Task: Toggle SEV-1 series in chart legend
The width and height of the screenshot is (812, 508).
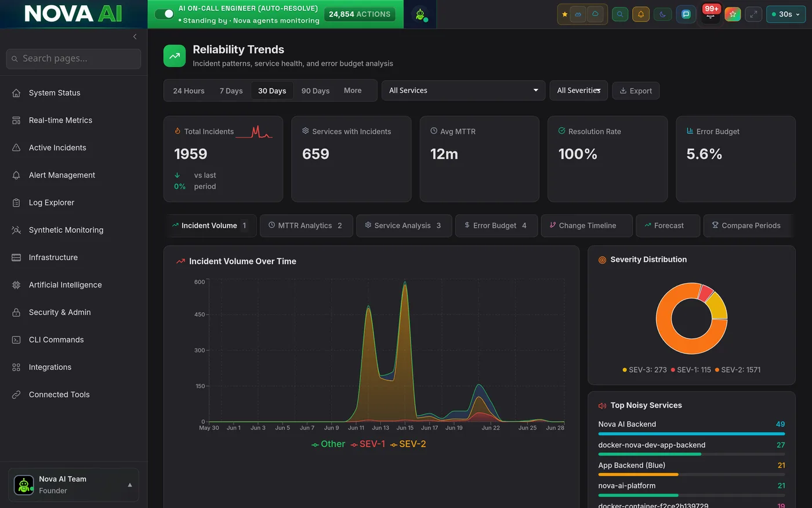Action: pyautogui.click(x=368, y=444)
